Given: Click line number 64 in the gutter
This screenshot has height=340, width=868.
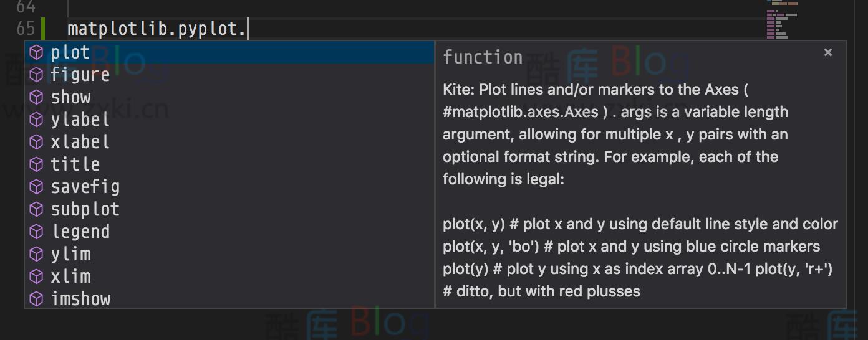Looking at the screenshot, I should pyautogui.click(x=26, y=7).
